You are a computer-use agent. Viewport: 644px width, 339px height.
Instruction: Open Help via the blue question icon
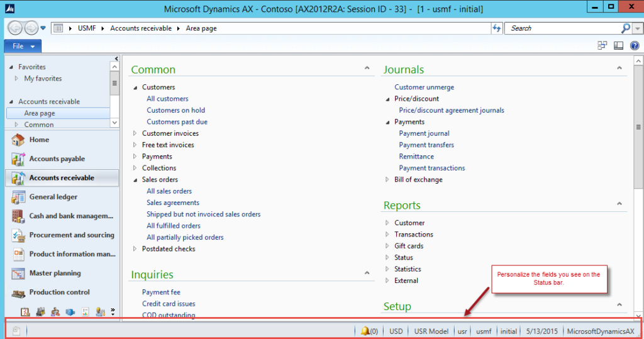pyautogui.click(x=635, y=46)
